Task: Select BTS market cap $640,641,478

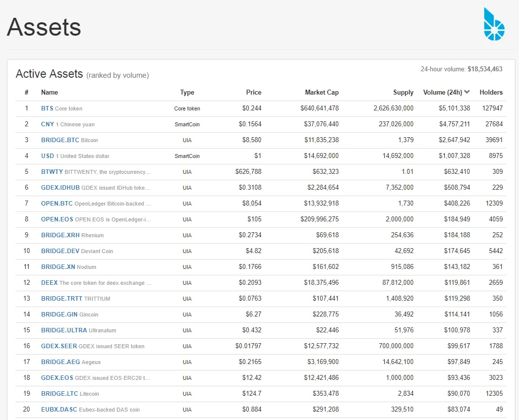Action: 319,108
